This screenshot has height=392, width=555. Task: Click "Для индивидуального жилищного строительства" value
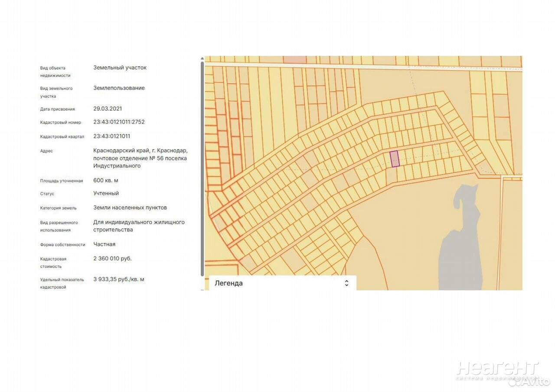(139, 226)
